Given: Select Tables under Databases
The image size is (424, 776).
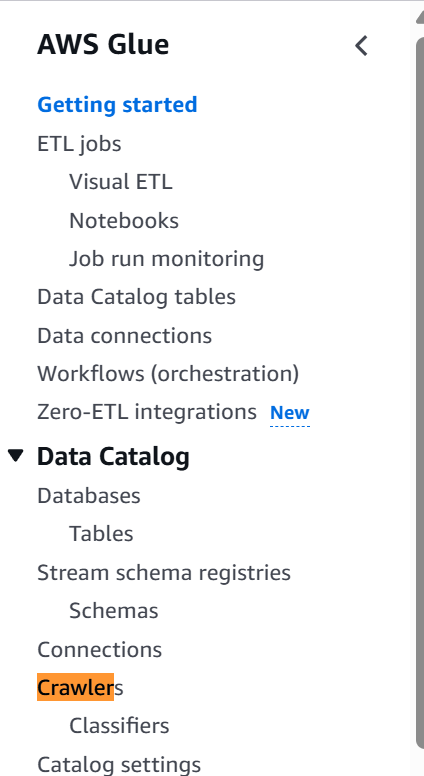Looking at the screenshot, I should pyautogui.click(x=101, y=534).
